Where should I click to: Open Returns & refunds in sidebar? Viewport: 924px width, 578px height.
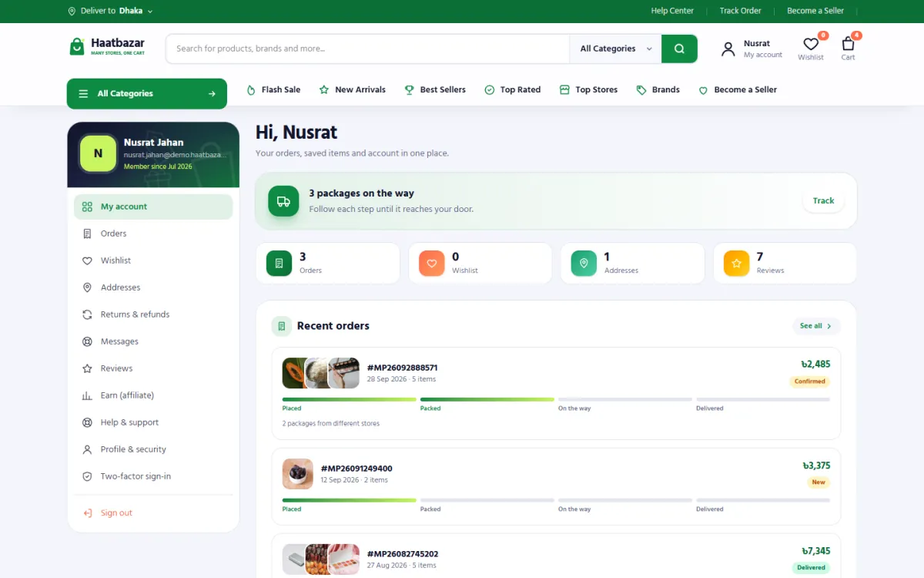[153, 314]
